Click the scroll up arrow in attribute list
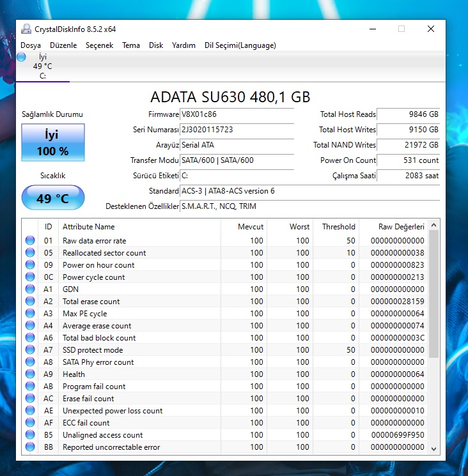Image resolution: width=468 pixels, height=476 pixels. pyautogui.click(x=435, y=226)
